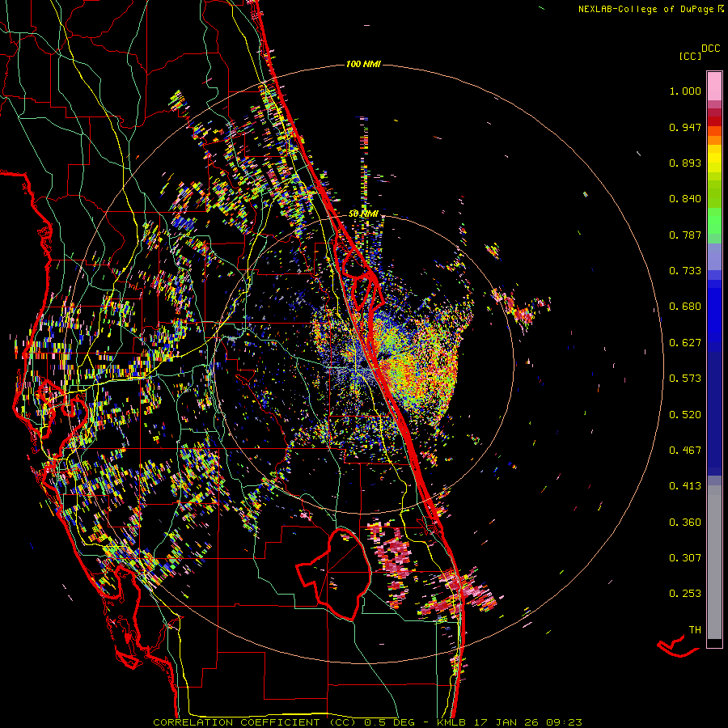Screen dimensions: 728x728
Task: Click the 0.680 value on the scale
Action: click(684, 307)
